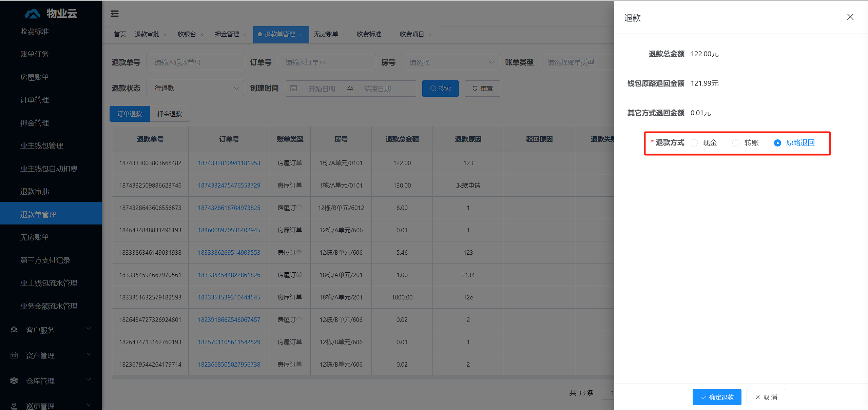This screenshot has width=868, height=410.
Task: Click 仓库管理 stack icon in sidebar
Action: pyautogui.click(x=14, y=380)
